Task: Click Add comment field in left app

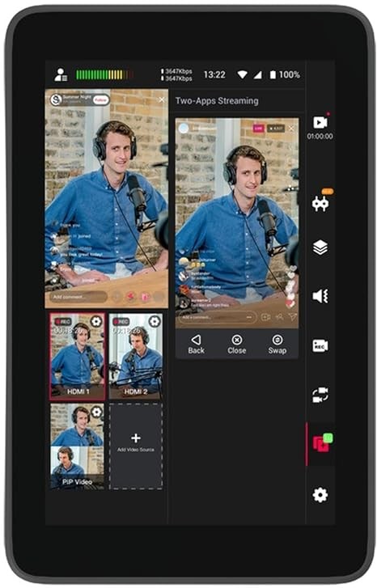Action: [78, 297]
